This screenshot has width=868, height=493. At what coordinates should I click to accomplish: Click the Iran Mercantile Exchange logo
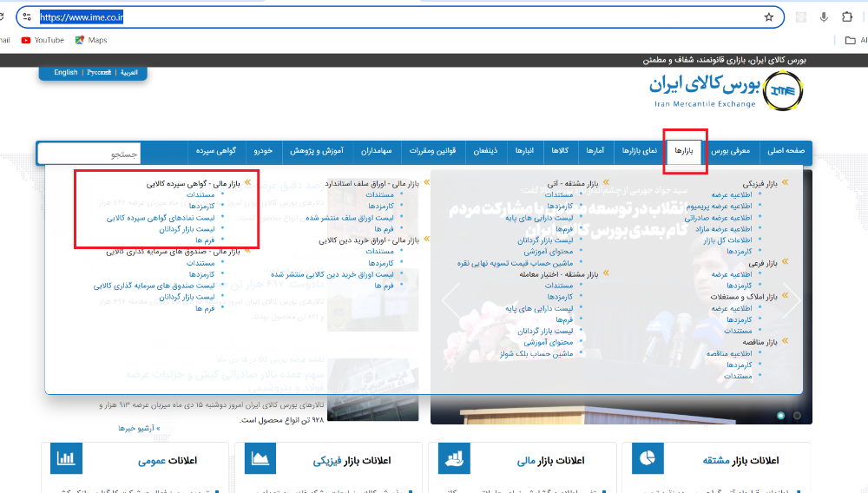pos(727,91)
